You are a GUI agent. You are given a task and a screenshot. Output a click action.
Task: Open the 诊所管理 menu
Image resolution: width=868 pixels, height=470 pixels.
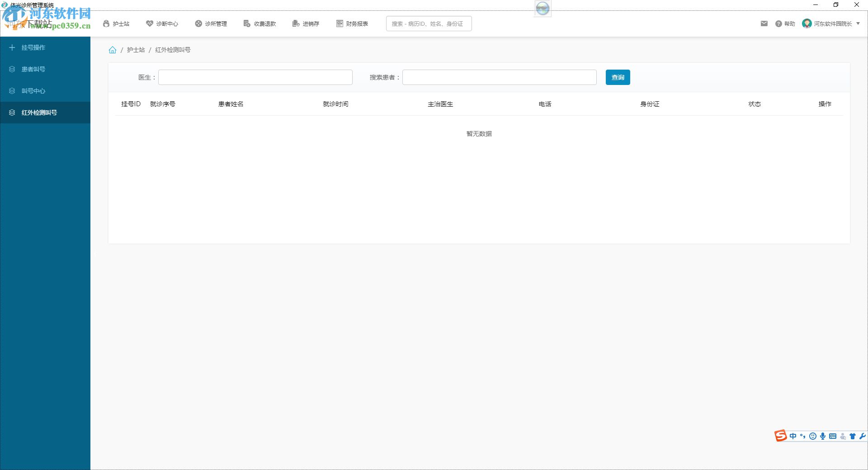click(211, 23)
